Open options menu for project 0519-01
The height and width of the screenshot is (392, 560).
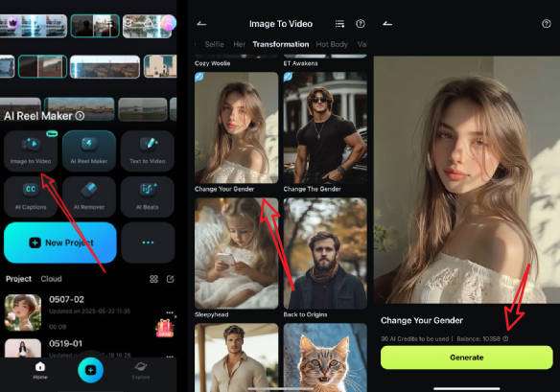[x=170, y=357]
